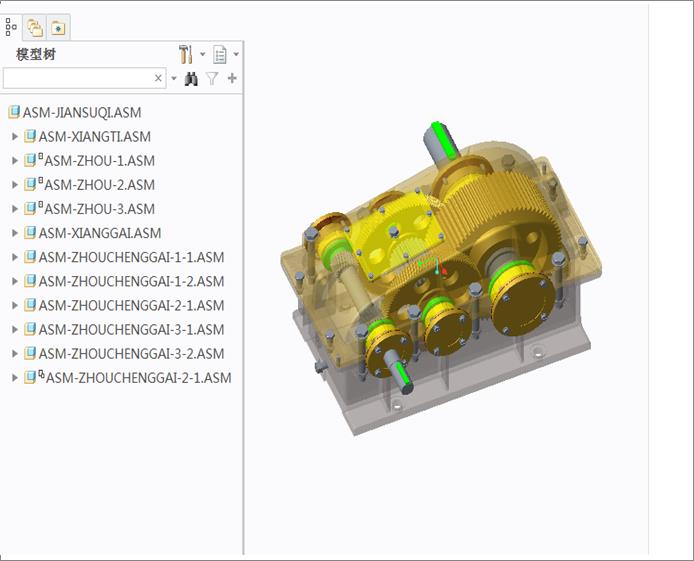This screenshot has width=694, height=561.
Task: Expand the ASM-ZHOU-1.ASM node
Action: pyautogui.click(x=15, y=160)
